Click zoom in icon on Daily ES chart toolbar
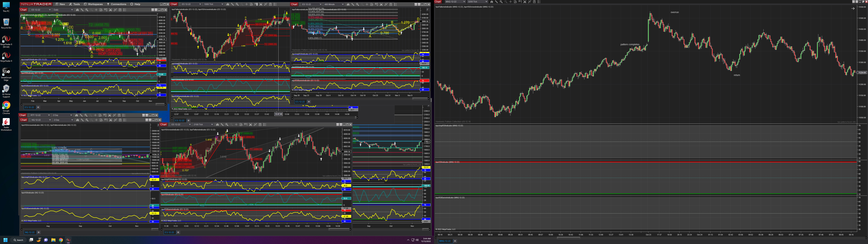 click(87, 10)
